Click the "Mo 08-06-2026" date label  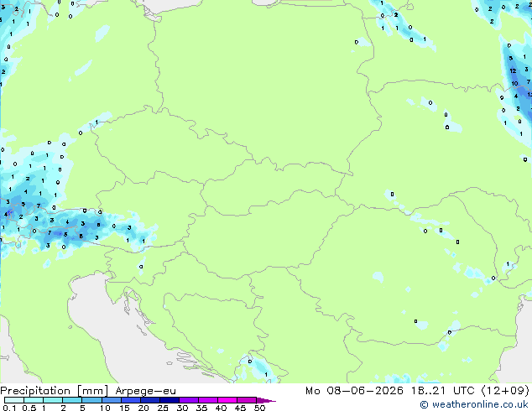tap(354, 391)
